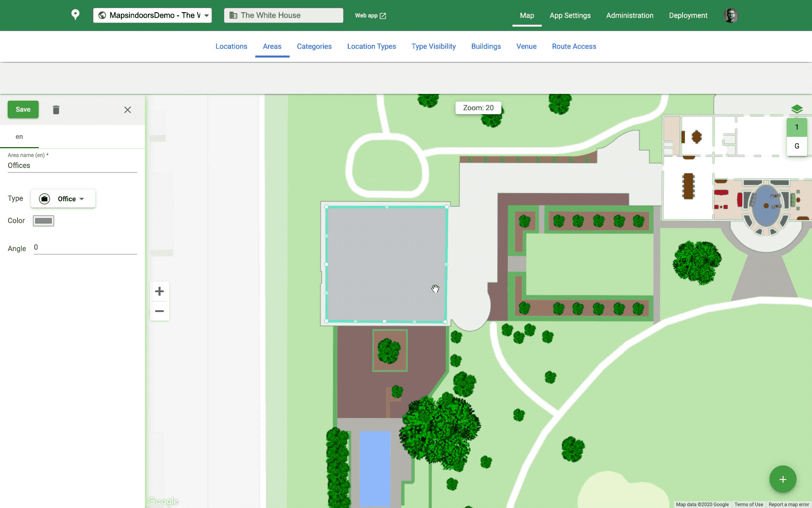Open The White House venue selector
812x508 pixels.
(283, 15)
